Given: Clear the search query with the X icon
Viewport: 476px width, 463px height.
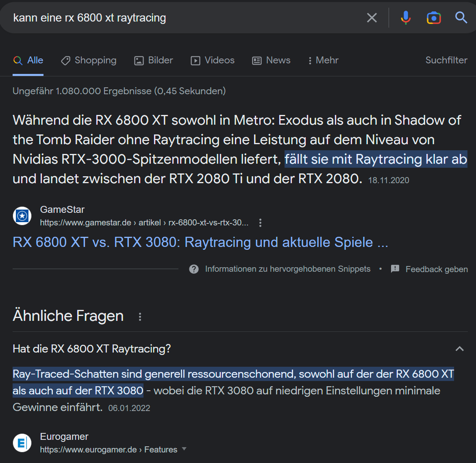Looking at the screenshot, I should [x=372, y=18].
